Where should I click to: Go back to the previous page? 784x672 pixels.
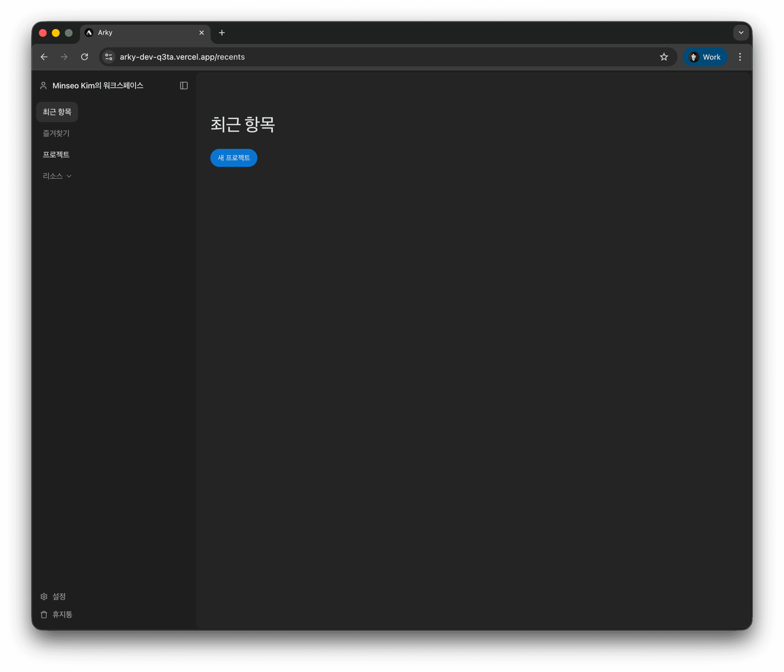click(x=44, y=57)
